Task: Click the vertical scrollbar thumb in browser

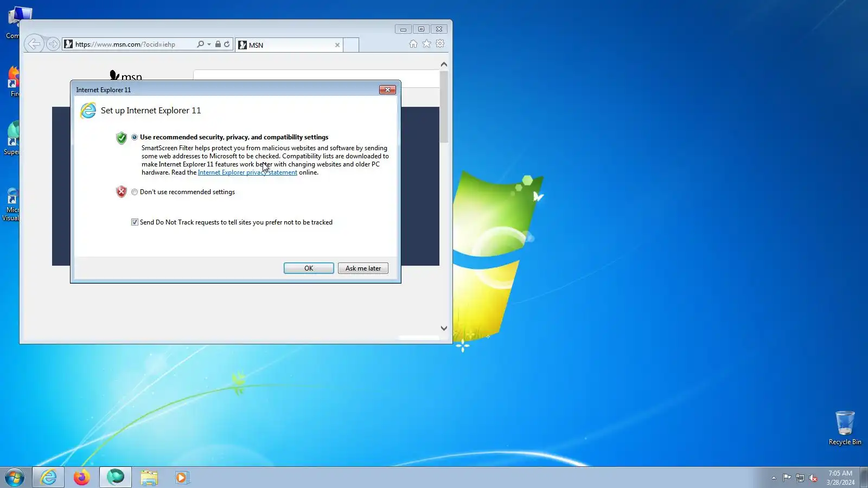Action: [444, 107]
